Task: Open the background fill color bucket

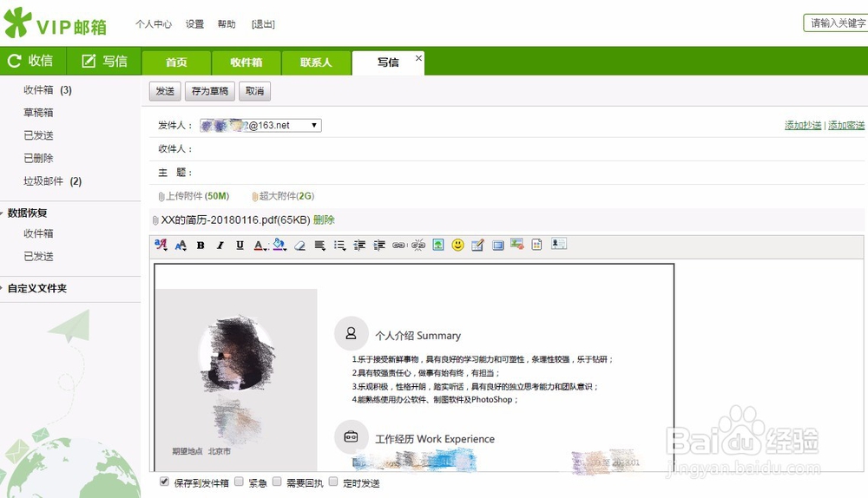Action: click(x=279, y=245)
